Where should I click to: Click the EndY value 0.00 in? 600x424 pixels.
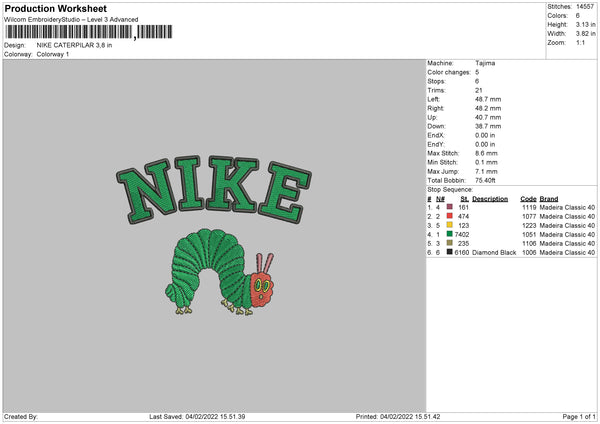(485, 145)
